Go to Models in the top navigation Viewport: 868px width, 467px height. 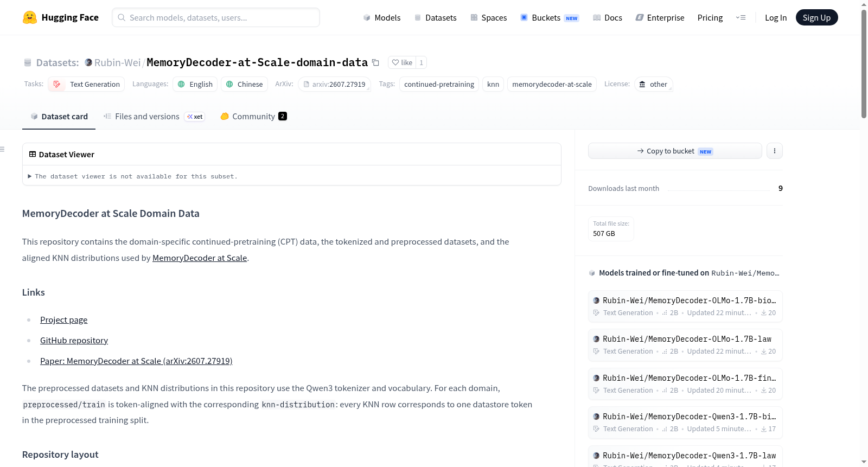pos(382,17)
